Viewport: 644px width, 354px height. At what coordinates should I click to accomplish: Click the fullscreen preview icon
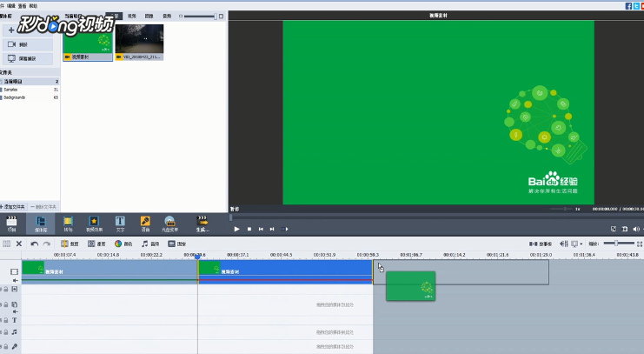point(614,229)
